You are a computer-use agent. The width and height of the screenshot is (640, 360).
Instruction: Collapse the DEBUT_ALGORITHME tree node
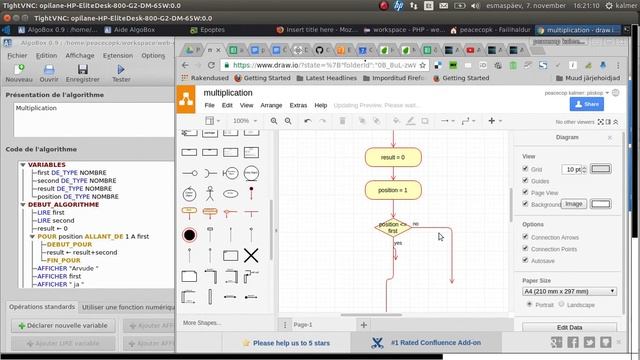[23, 204]
